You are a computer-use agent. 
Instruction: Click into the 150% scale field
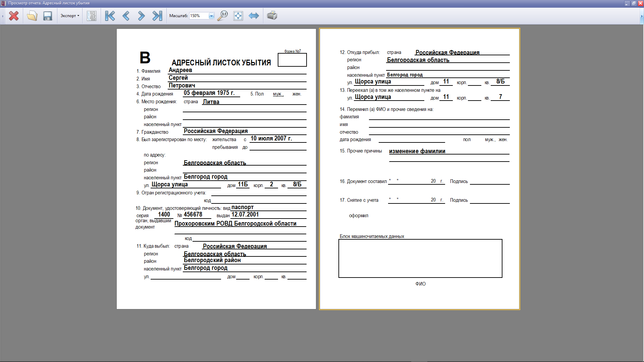pyautogui.click(x=199, y=16)
